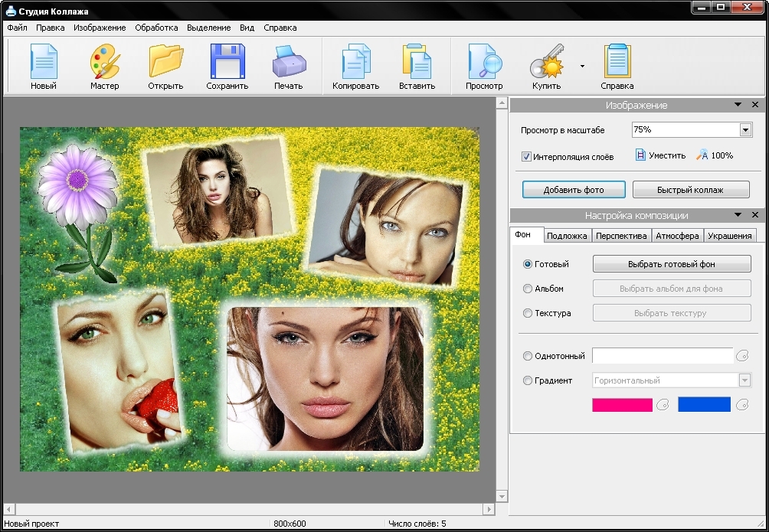Image resolution: width=769 pixels, height=532 pixels.
Task: Expand the arrow next to Купить
Action: (x=582, y=66)
